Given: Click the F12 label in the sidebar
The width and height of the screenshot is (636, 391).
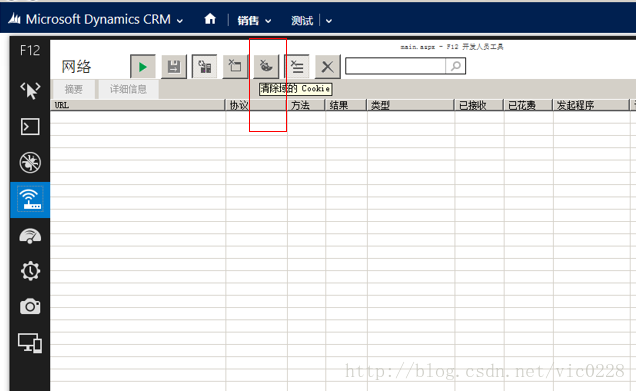Looking at the screenshot, I should click(30, 50).
